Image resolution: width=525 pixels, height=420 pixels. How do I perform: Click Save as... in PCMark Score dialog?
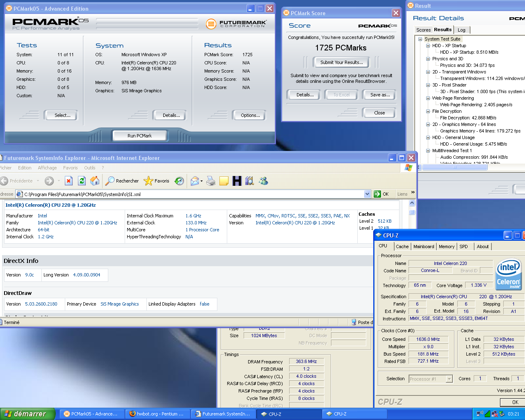point(380,95)
